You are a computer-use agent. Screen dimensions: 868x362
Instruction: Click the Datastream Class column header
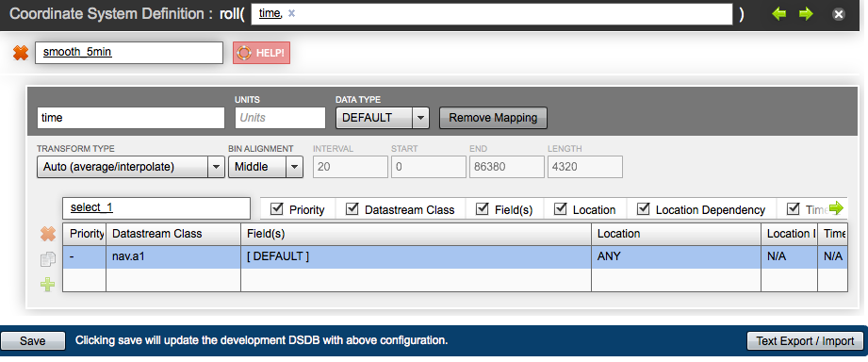click(x=173, y=234)
